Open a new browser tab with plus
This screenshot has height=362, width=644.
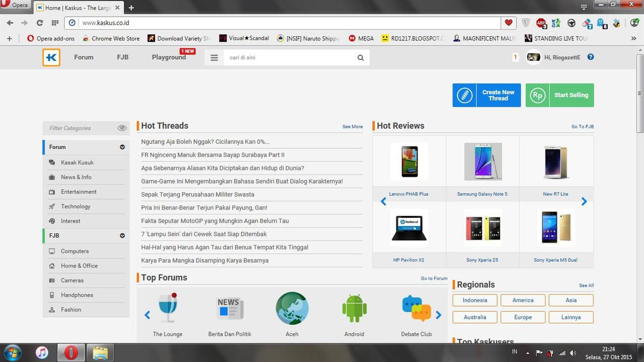pos(131,8)
